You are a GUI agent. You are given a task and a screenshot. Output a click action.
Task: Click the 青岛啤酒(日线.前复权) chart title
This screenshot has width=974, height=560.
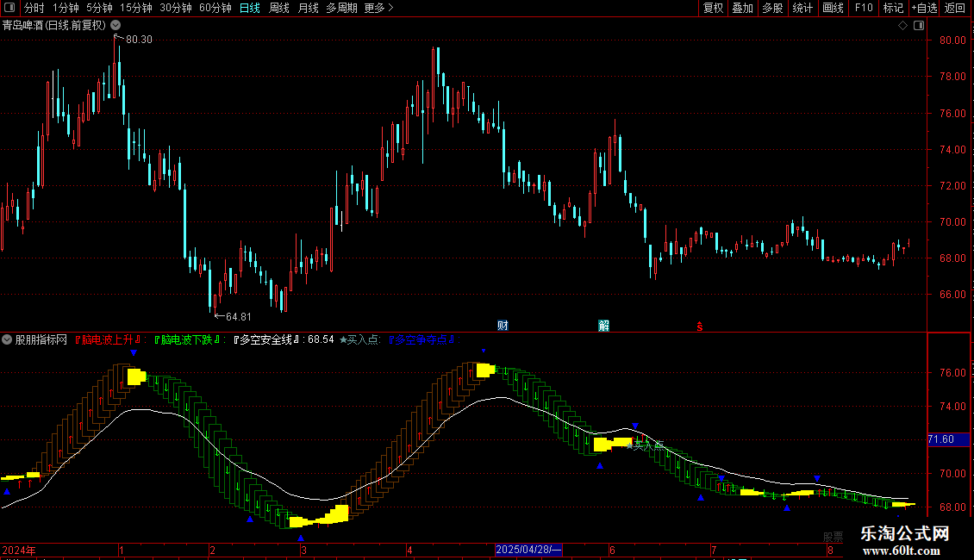click(x=54, y=25)
